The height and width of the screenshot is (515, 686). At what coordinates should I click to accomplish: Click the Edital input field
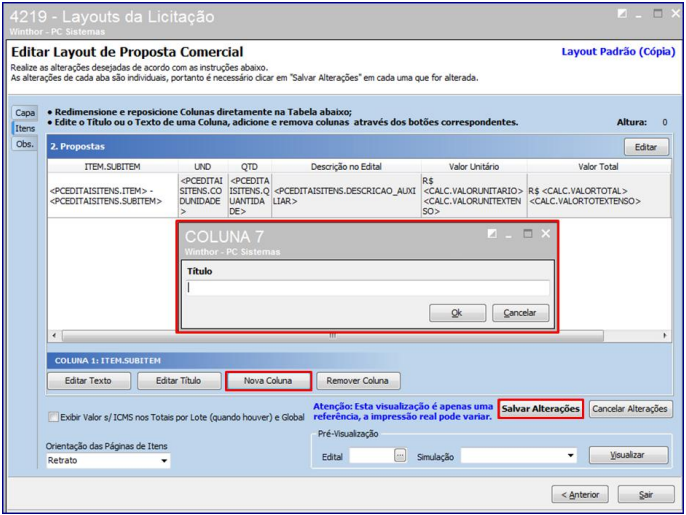[372, 456]
